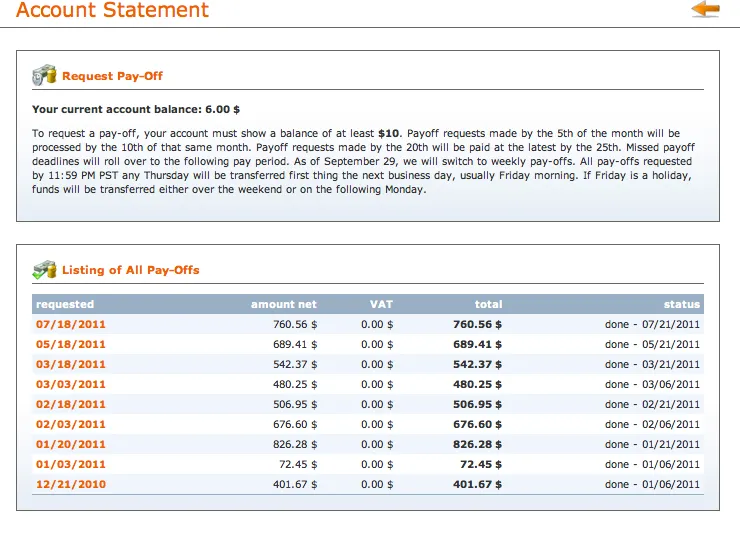740x533 pixels.
Task: Click the bold total 689.41 $
Action: coord(478,344)
